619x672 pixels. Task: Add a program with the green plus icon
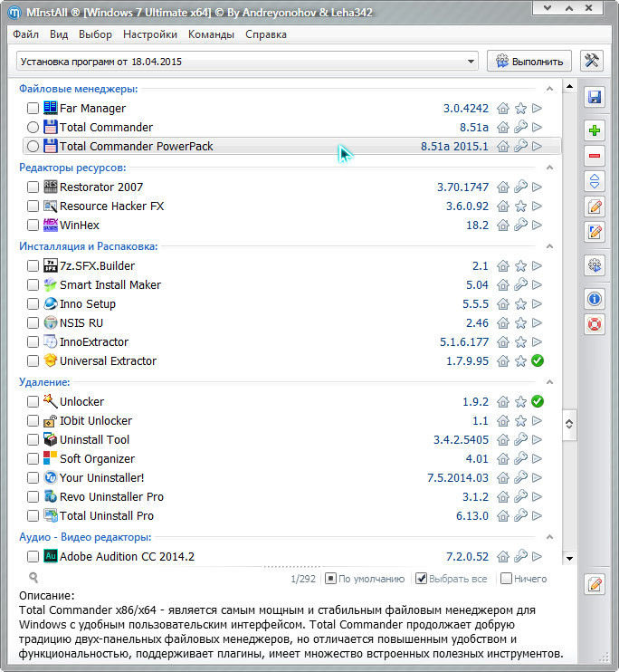click(595, 130)
